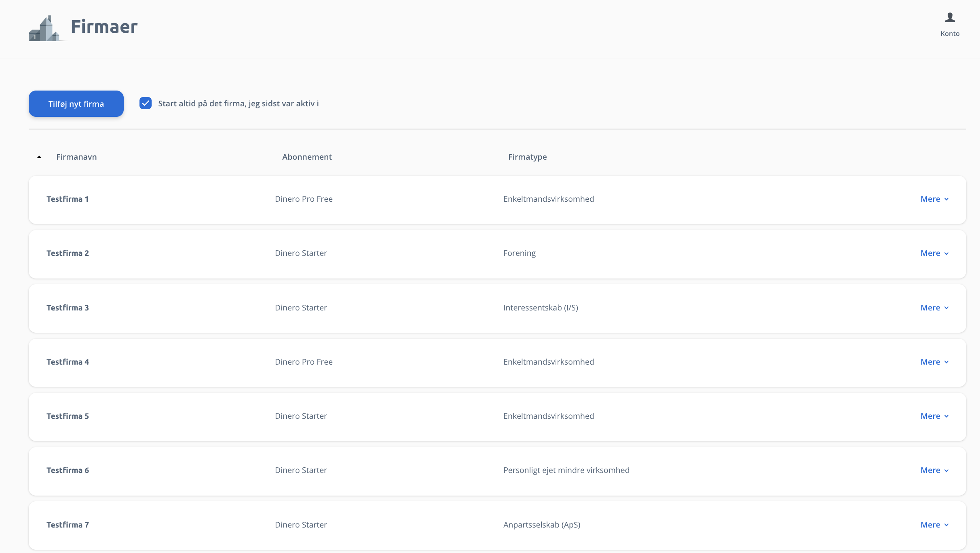The height and width of the screenshot is (553, 980).
Task: Click 'Interessentskab (I/S)' text
Action: pyautogui.click(x=541, y=308)
